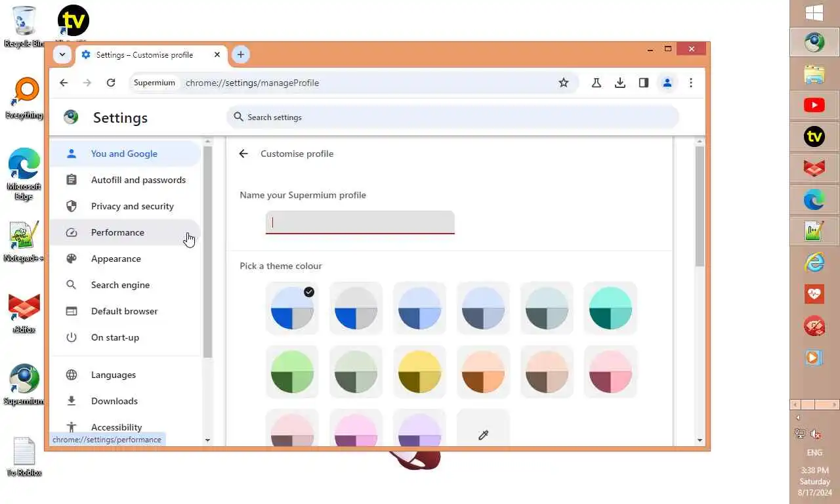
Task: Open Notepad++ from the taskbar
Action: click(x=814, y=231)
